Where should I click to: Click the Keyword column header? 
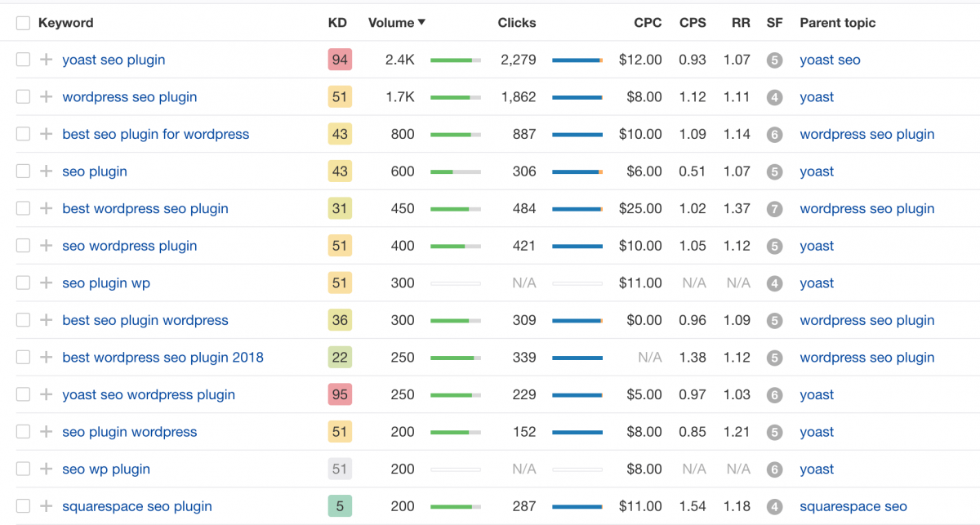pos(65,23)
